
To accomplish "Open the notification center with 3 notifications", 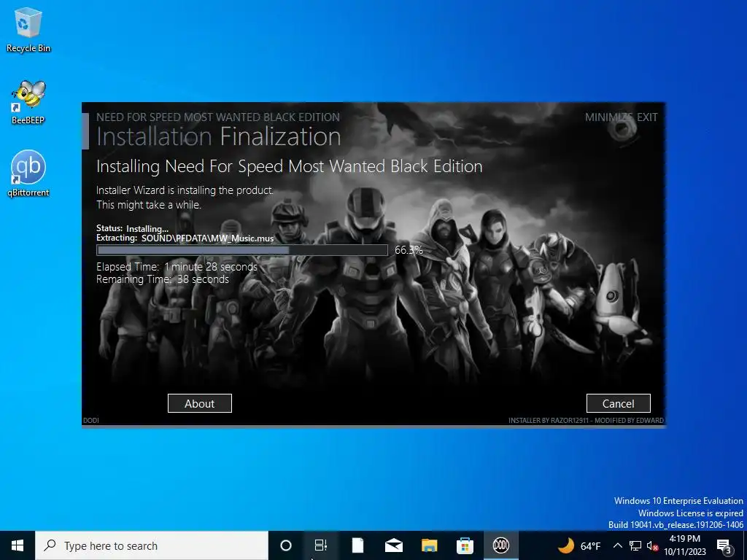I will point(724,545).
